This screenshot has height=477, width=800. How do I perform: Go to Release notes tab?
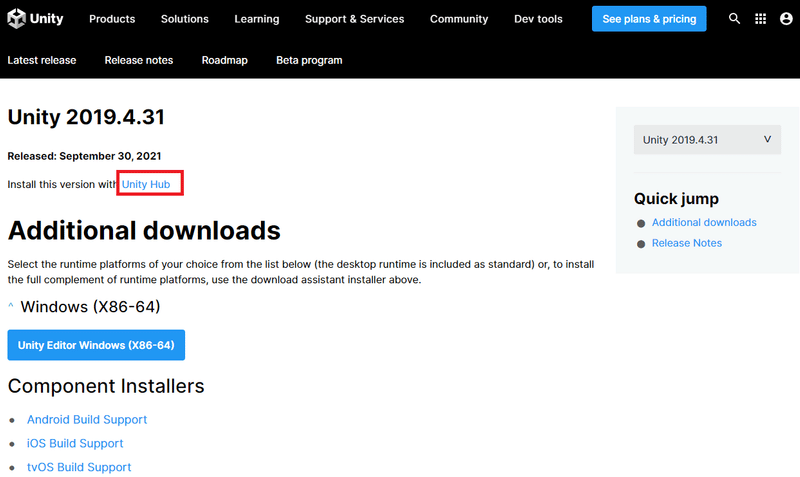click(139, 60)
